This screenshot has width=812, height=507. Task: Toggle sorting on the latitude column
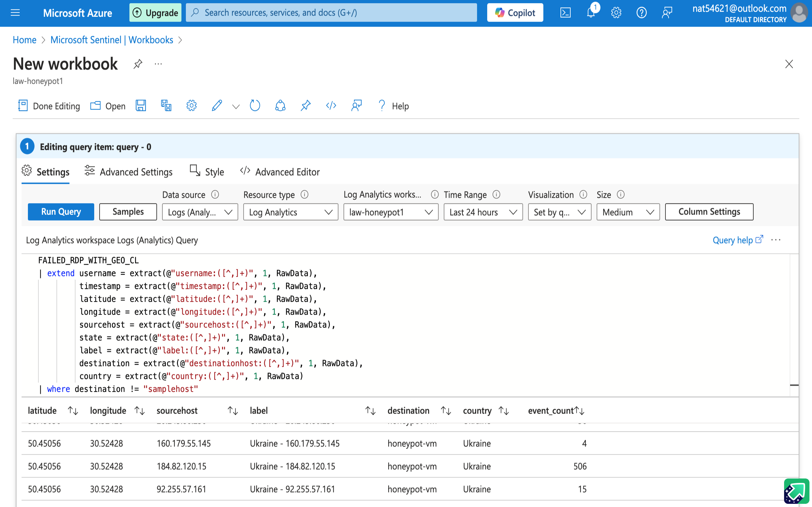(x=73, y=410)
